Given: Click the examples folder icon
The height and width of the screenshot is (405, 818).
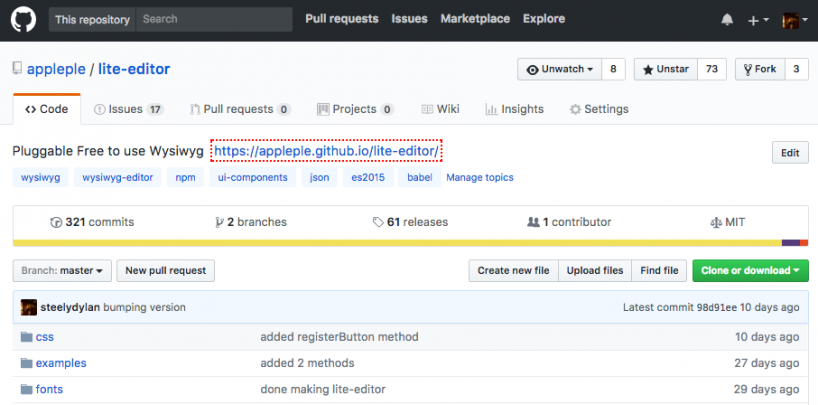Looking at the screenshot, I should pyautogui.click(x=25, y=363).
